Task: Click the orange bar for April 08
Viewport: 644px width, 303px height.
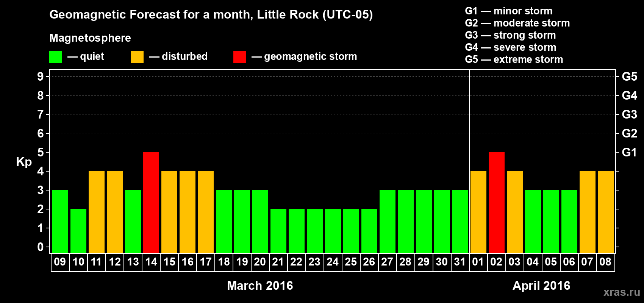Action: click(x=606, y=212)
